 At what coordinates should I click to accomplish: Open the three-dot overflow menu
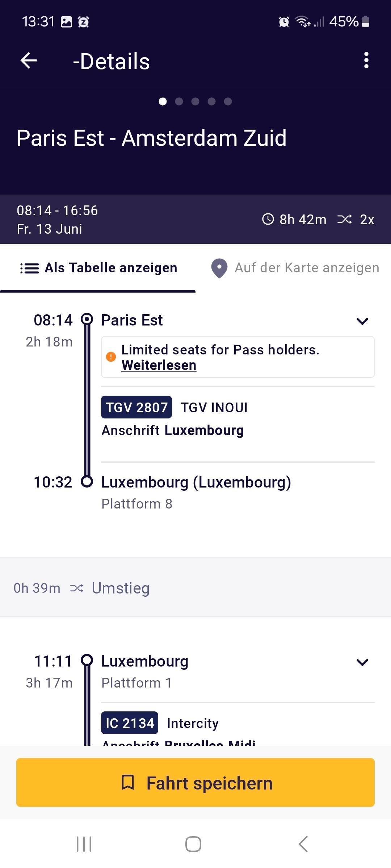(366, 60)
